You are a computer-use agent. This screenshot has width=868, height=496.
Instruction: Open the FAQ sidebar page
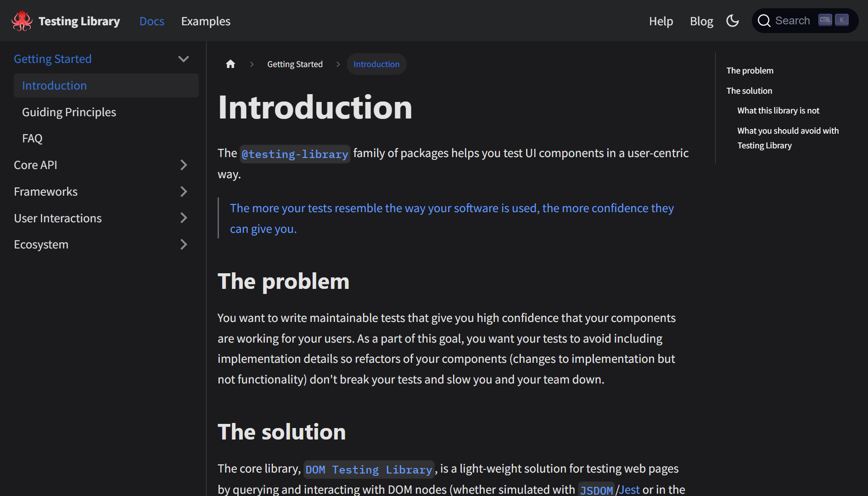[x=32, y=138]
